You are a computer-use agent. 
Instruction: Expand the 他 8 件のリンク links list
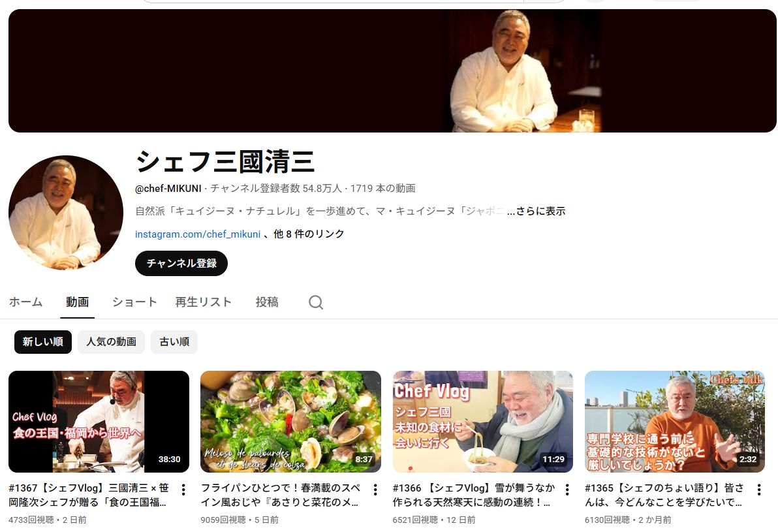[x=309, y=234]
